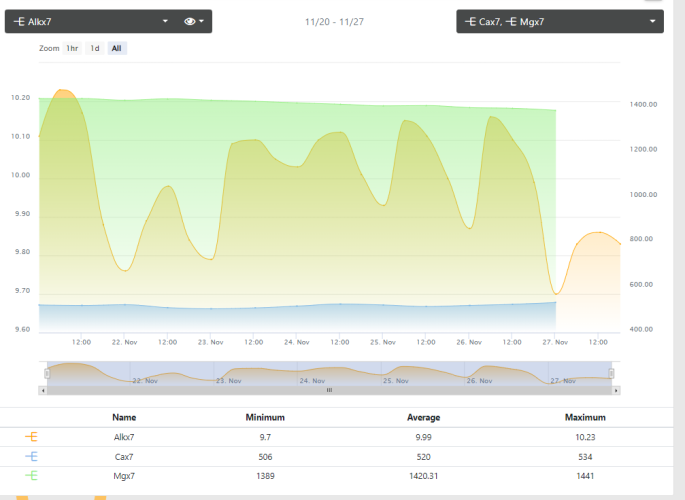Image resolution: width=685 pixels, height=500 pixels.
Task: Click the Alkx7 minimum value 9.7
Action: tap(265, 437)
